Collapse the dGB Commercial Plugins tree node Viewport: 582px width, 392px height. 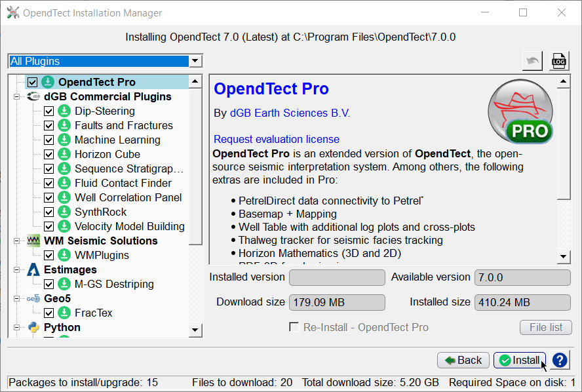pyautogui.click(x=16, y=96)
